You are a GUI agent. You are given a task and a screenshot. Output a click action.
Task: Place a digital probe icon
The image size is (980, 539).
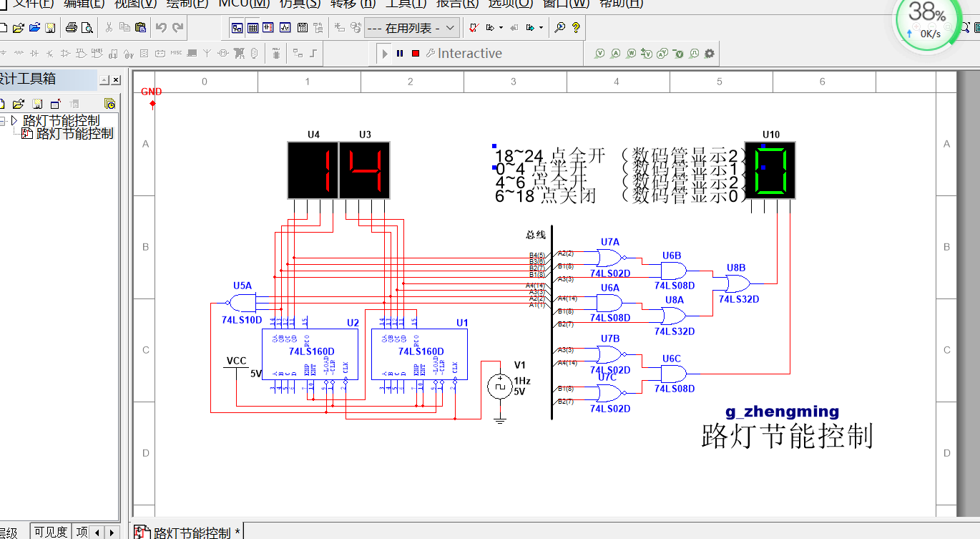(694, 54)
